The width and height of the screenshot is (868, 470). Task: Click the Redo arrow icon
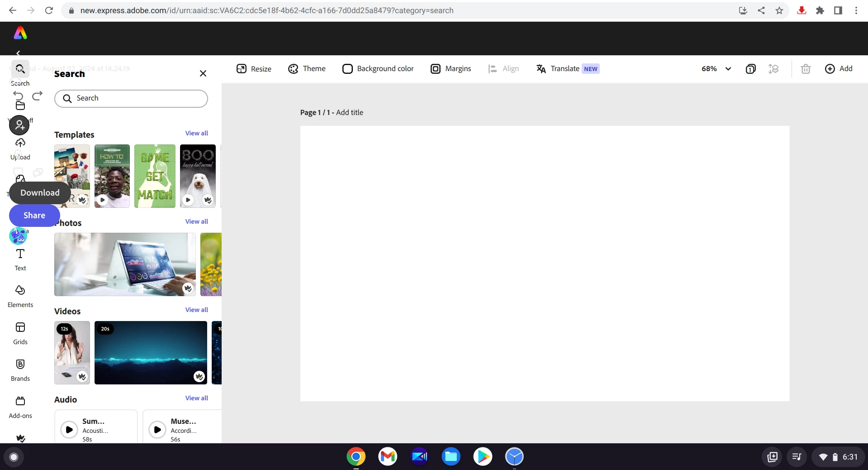[x=38, y=96]
